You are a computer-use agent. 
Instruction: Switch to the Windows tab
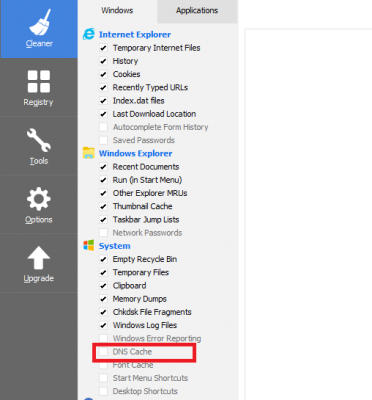click(117, 10)
